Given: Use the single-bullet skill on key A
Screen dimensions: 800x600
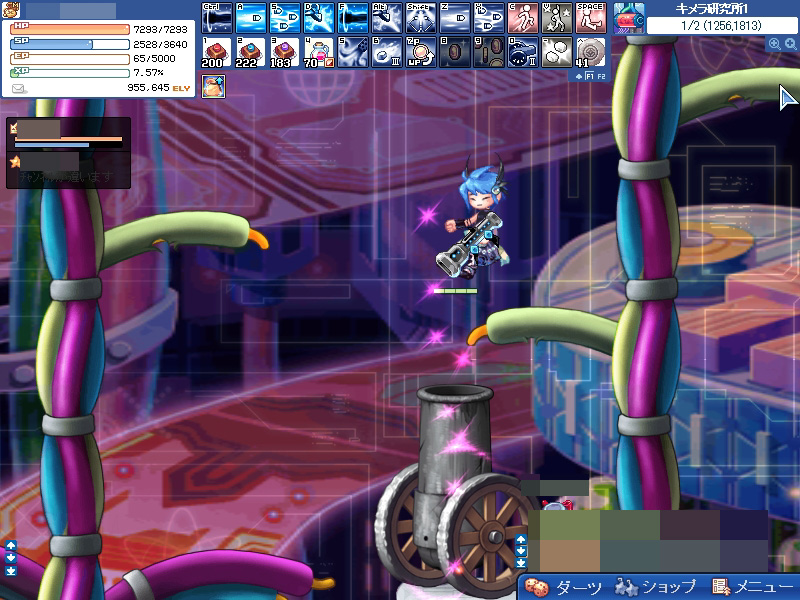Looking at the screenshot, I should pyautogui.click(x=251, y=18).
